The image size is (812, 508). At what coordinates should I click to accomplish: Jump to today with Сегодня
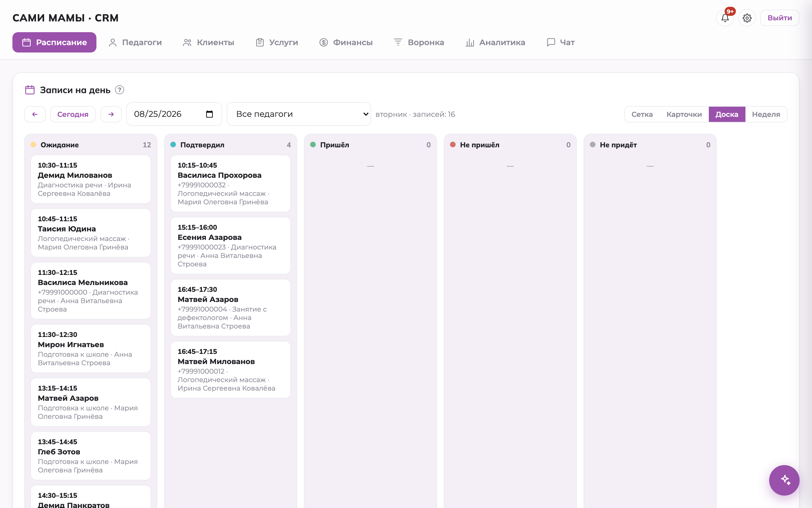point(73,114)
